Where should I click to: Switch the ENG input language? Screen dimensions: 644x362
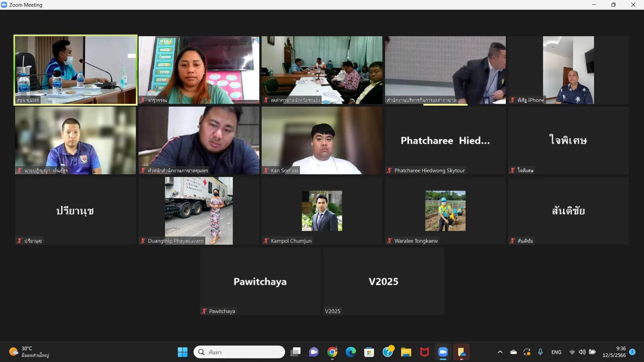pos(556,352)
